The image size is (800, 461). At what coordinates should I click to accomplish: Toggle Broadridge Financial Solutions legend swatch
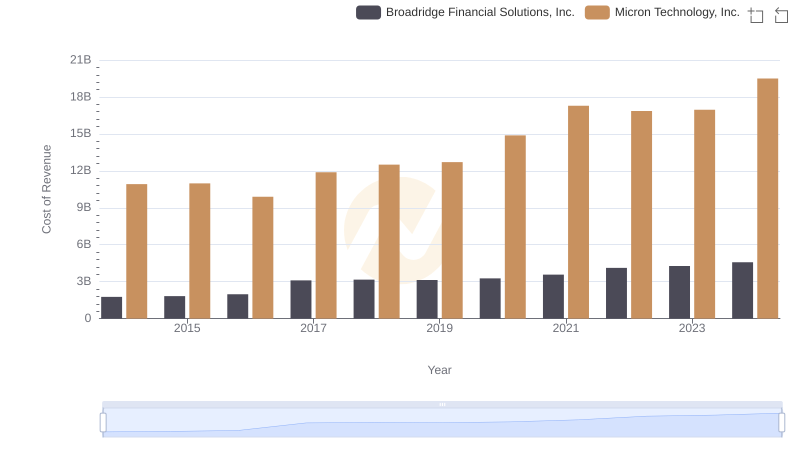click(x=368, y=12)
